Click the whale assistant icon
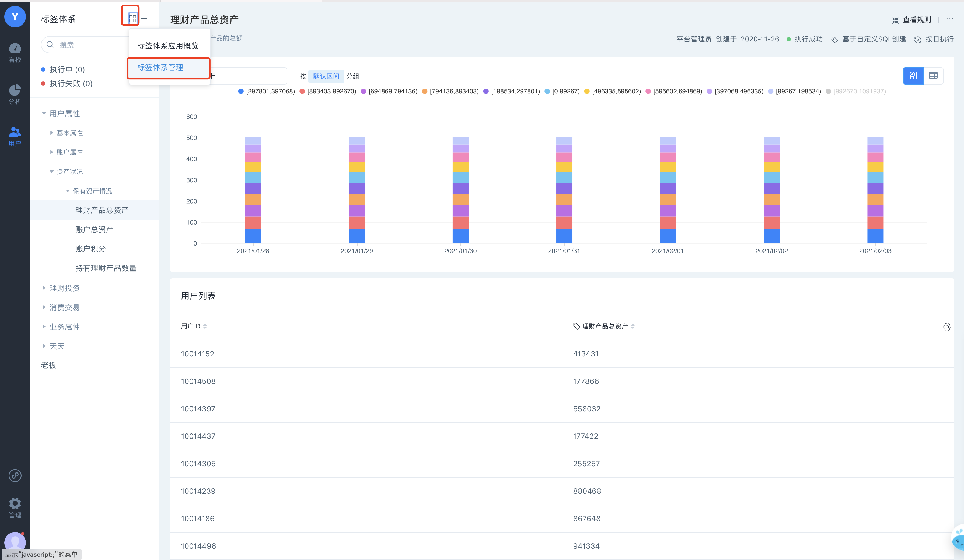This screenshot has width=964, height=560. [x=958, y=539]
